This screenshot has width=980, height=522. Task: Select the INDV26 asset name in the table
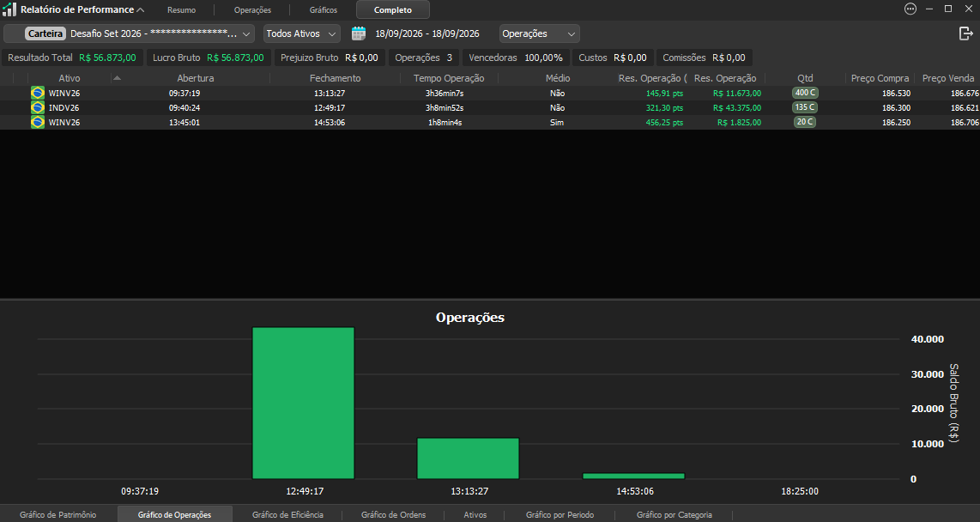point(64,107)
